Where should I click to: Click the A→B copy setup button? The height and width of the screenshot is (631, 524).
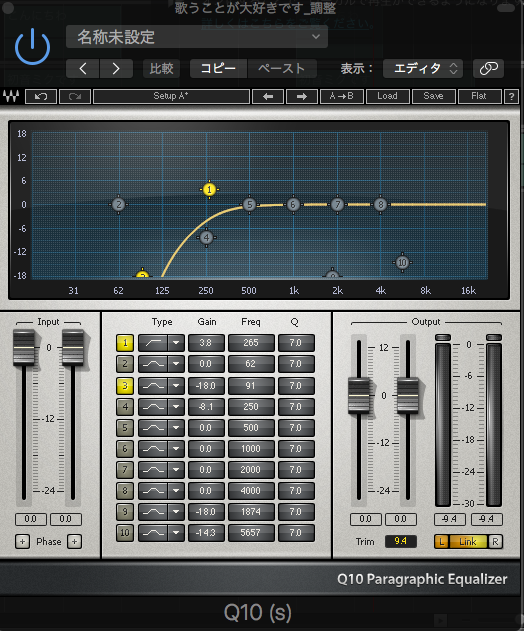click(x=342, y=97)
